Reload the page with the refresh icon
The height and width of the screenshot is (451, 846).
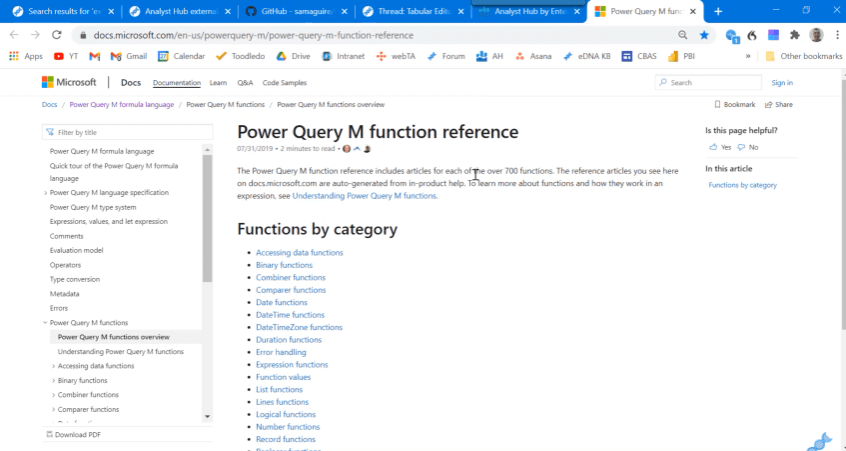(57, 35)
